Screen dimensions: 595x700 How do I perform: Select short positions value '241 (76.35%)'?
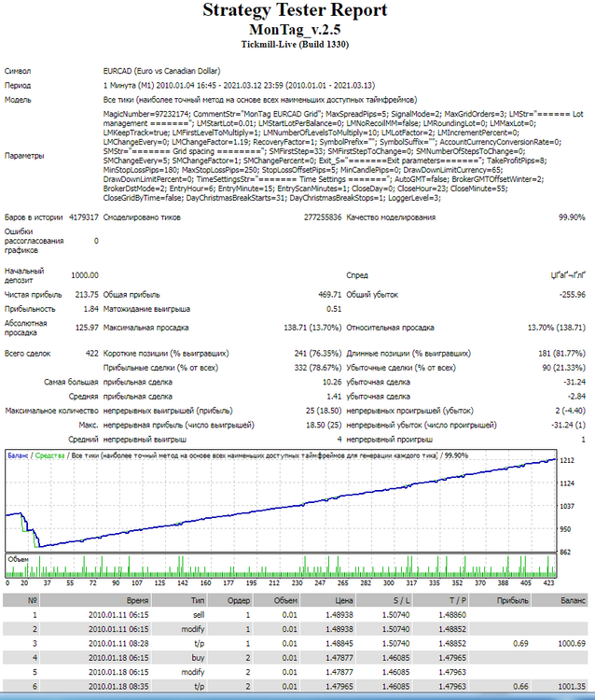(x=318, y=354)
